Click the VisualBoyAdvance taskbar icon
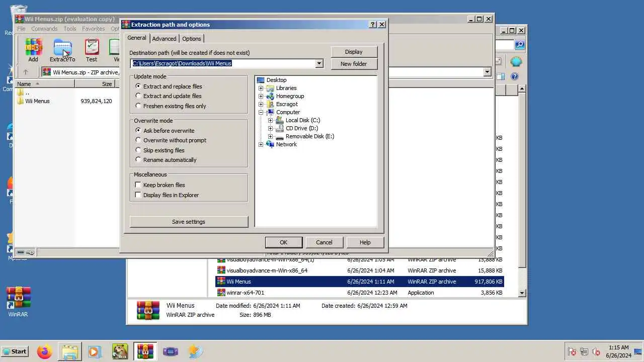The width and height of the screenshot is (644, 362). [170, 351]
